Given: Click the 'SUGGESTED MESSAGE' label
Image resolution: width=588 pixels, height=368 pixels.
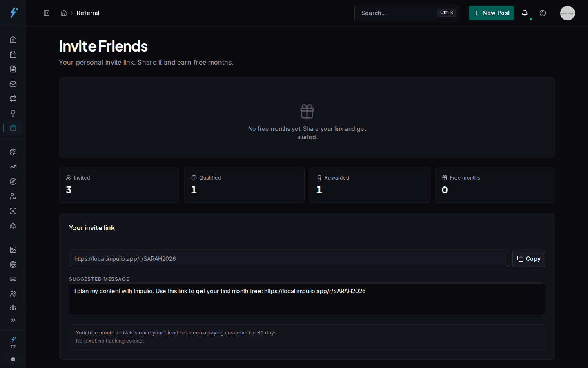Looking at the screenshot, I should click(99, 279).
